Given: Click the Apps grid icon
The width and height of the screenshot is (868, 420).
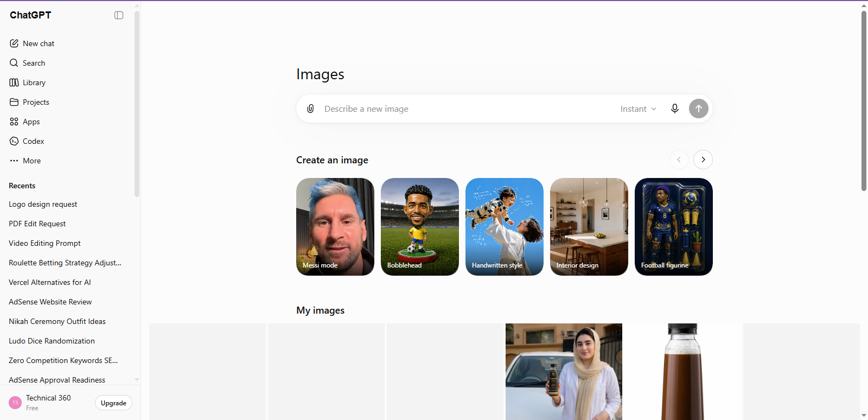Looking at the screenshot, I should point(14,122).
